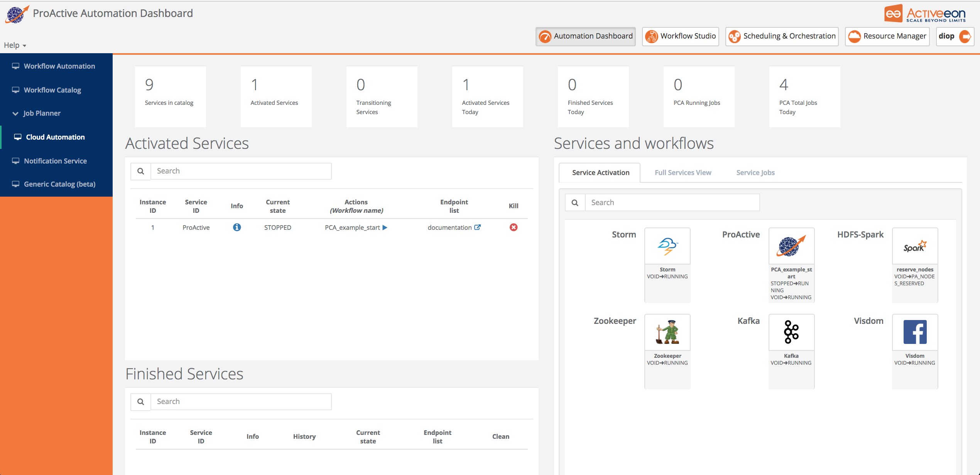Open Notification Service in sidebar
This screenshot has width=980, height=475.
pos(56,161)
